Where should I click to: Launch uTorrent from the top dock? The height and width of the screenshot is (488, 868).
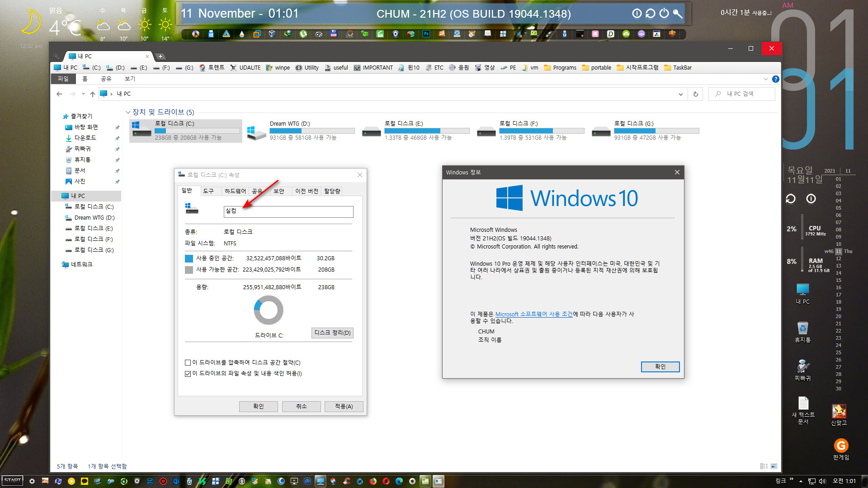(303, 33)
